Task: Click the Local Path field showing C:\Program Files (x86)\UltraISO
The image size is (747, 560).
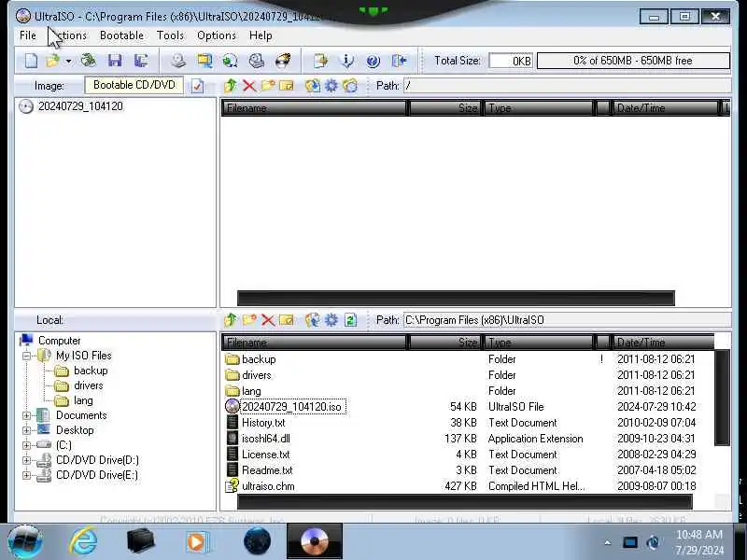Action: coord(567,320)
